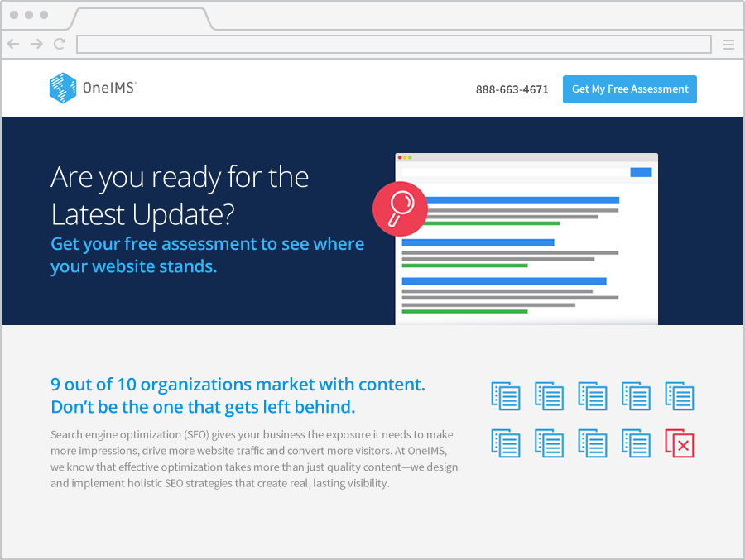The height and width of the screenshot is (560, 745).
Task: Click the phone number 888-663-4671
Action: [x=512, y=89]
